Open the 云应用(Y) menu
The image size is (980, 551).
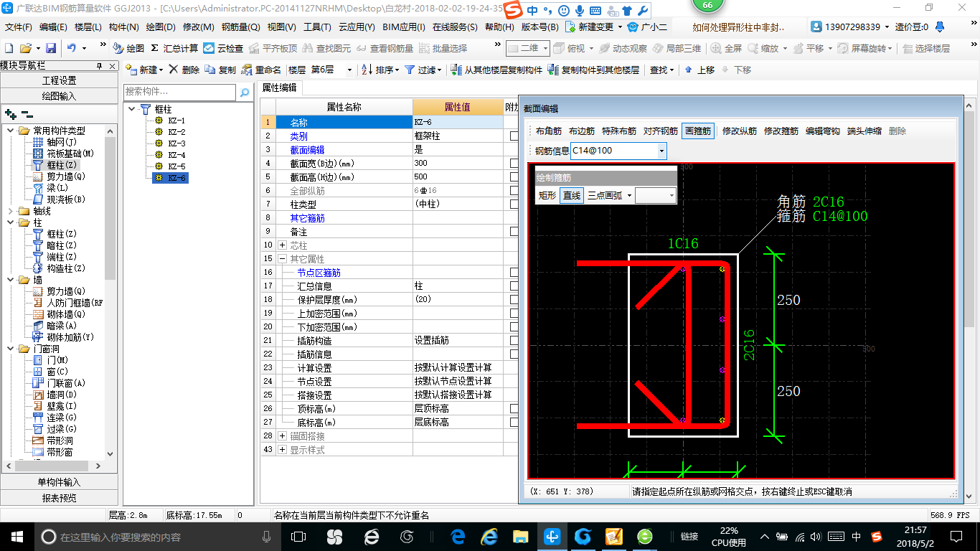click(357, 27)
